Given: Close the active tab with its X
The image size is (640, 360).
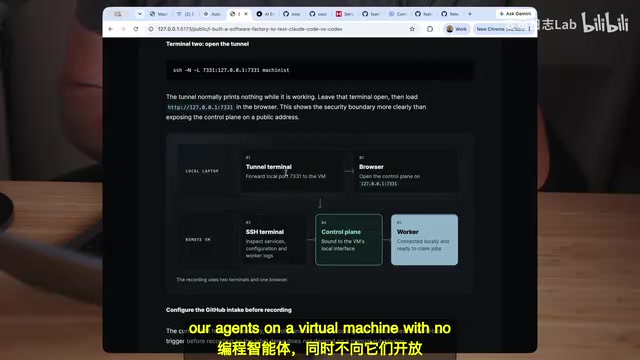Looking at the screenshot, I should tap(246, 14).
